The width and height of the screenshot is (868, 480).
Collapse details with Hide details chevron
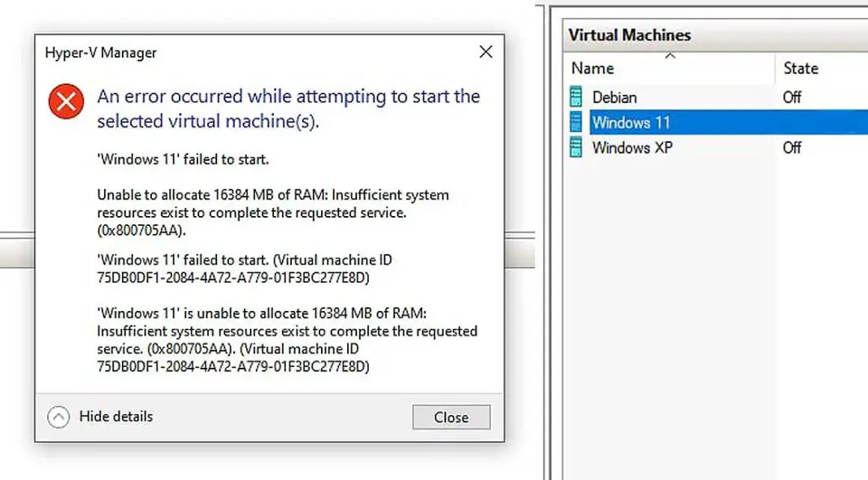pos(59,417)
